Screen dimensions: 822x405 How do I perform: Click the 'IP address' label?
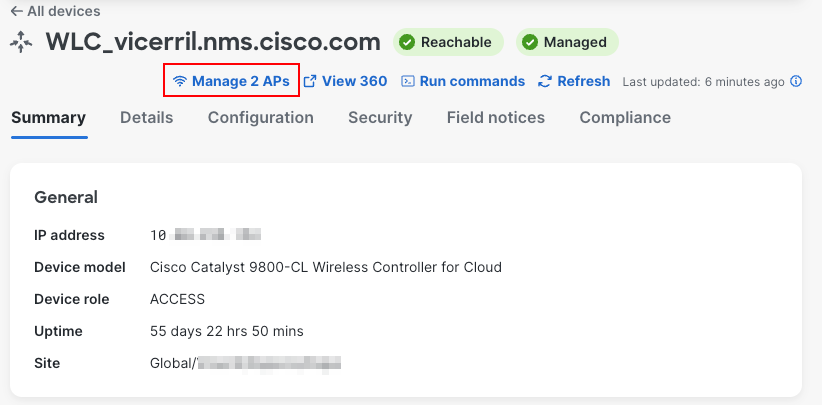click(x=69, y=235)
